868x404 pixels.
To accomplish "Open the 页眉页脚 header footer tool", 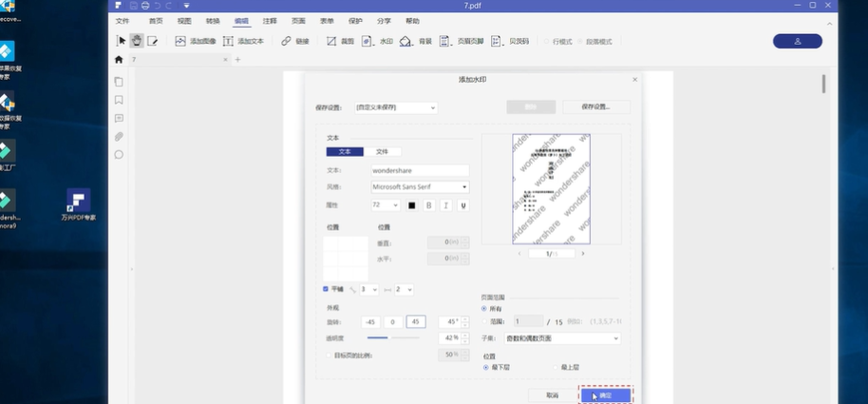I will click(444, 41).
